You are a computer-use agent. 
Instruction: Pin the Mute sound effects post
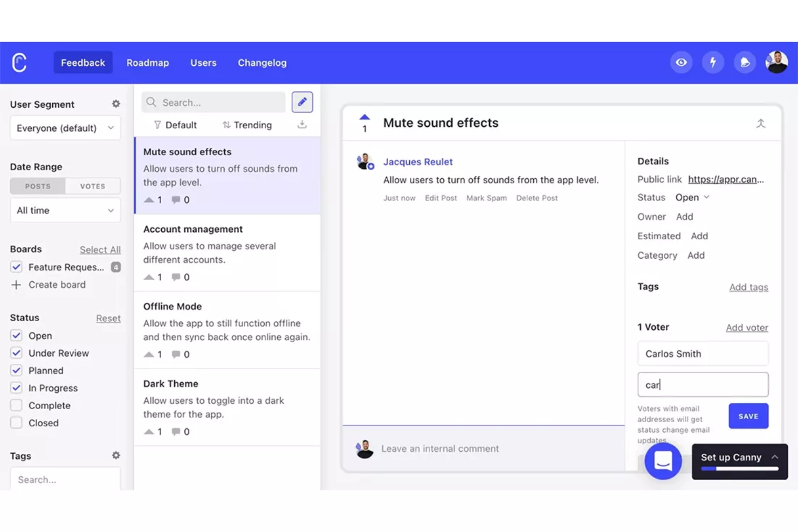coord(761,123)
